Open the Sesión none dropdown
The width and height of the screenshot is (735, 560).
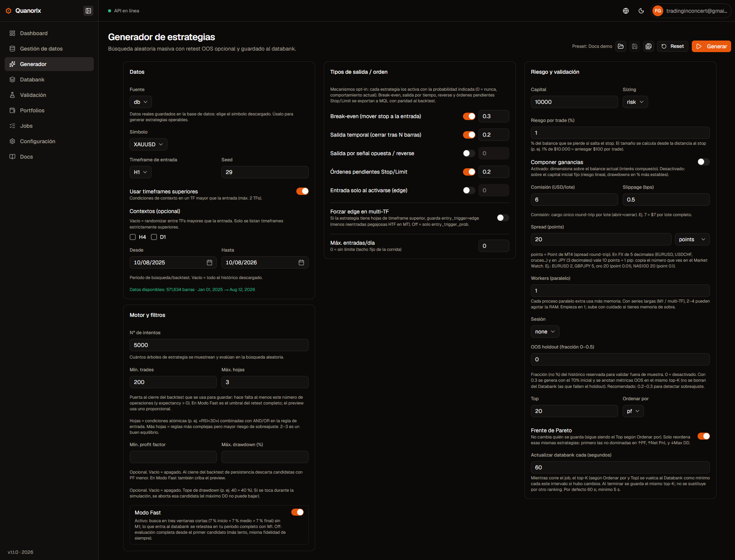click(x=545, y=332)
